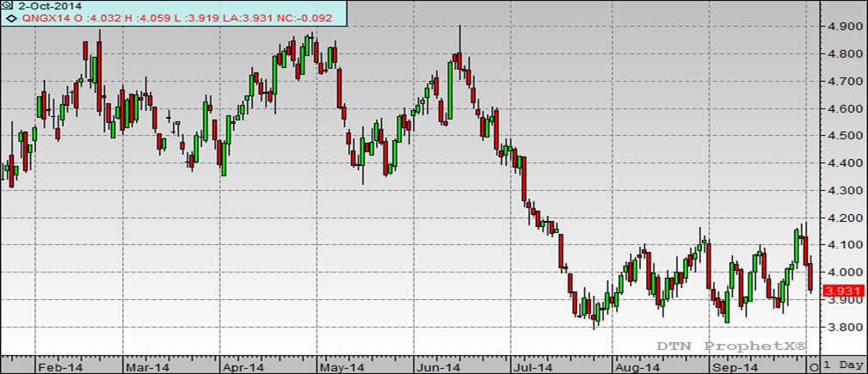Click the Jul-14 date axis label
Image resolution: width=868 pixels, height=374 pixels.
pyautogui.click(x=534, y=366)
